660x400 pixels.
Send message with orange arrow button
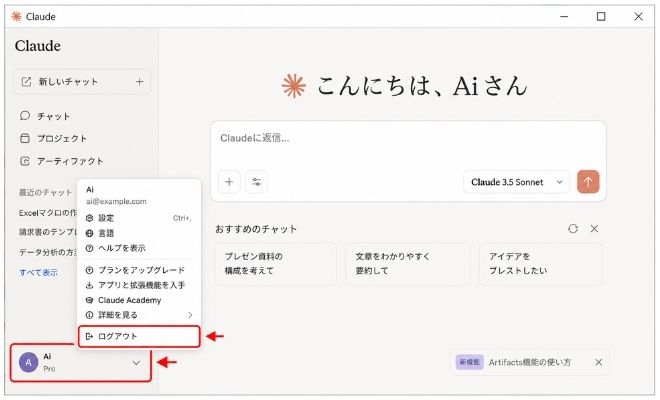tap(588, 182)
